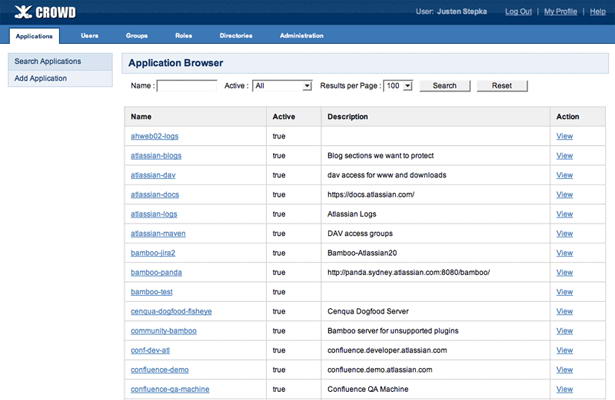View the bamboo-panda application
Viewport: 615px width, 400px height.
(x=564, y=272)
